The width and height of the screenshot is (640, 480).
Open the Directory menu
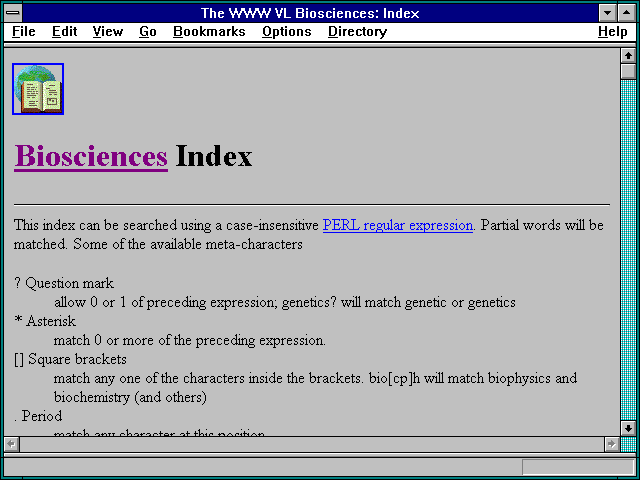pos(358,32)
